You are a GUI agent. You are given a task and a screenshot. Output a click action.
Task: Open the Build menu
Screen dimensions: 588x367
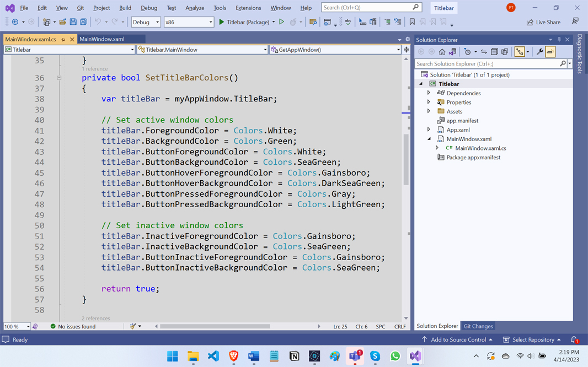coord(125,8)
